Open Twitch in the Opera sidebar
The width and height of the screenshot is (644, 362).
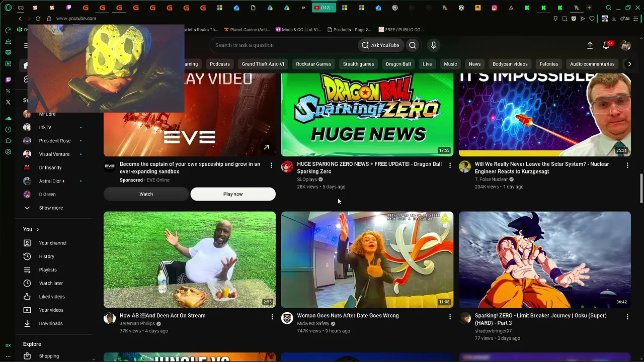click(x=8, y=79)
